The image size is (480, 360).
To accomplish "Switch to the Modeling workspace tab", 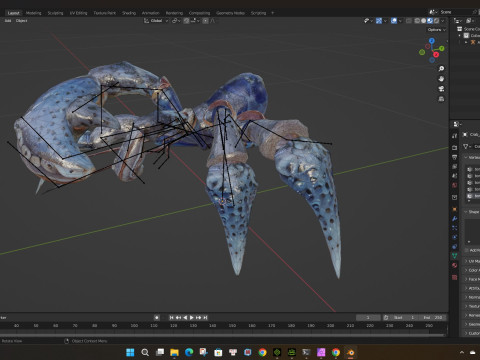I will tap(34, 13).
